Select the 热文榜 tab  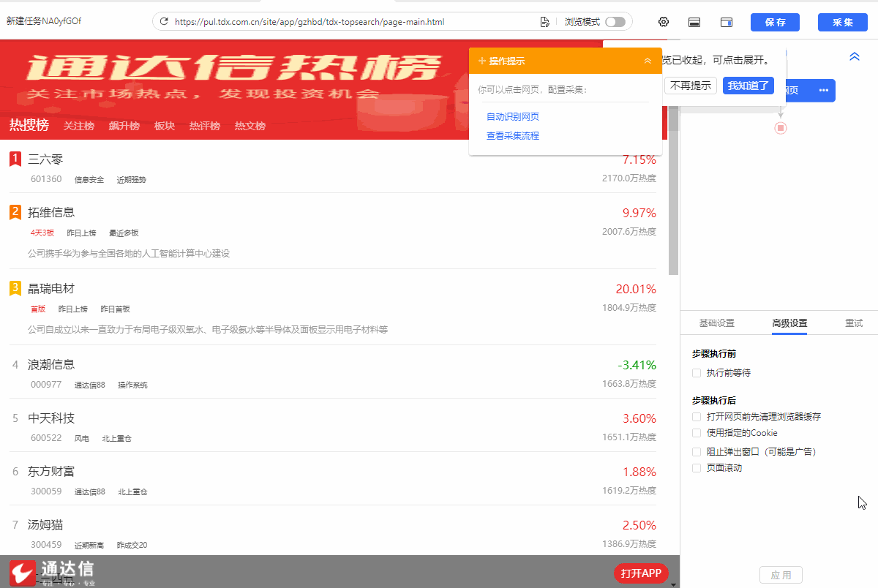click(250, 126)
